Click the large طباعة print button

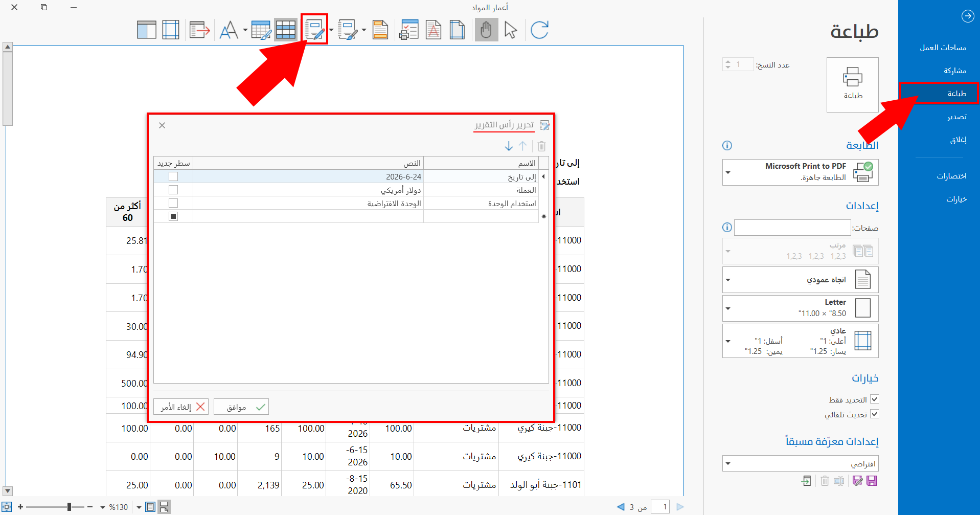click(x=853, y=85)
